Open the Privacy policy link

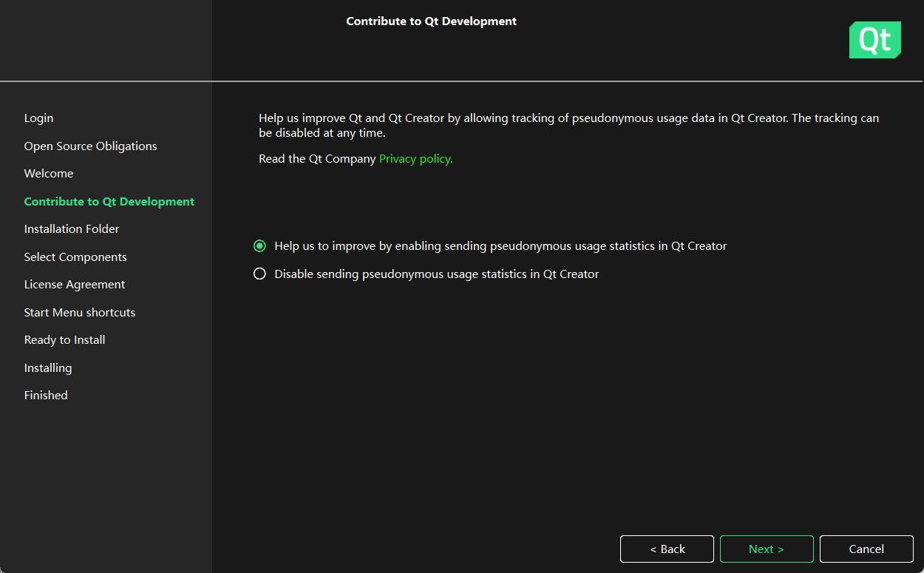(415, 159)
